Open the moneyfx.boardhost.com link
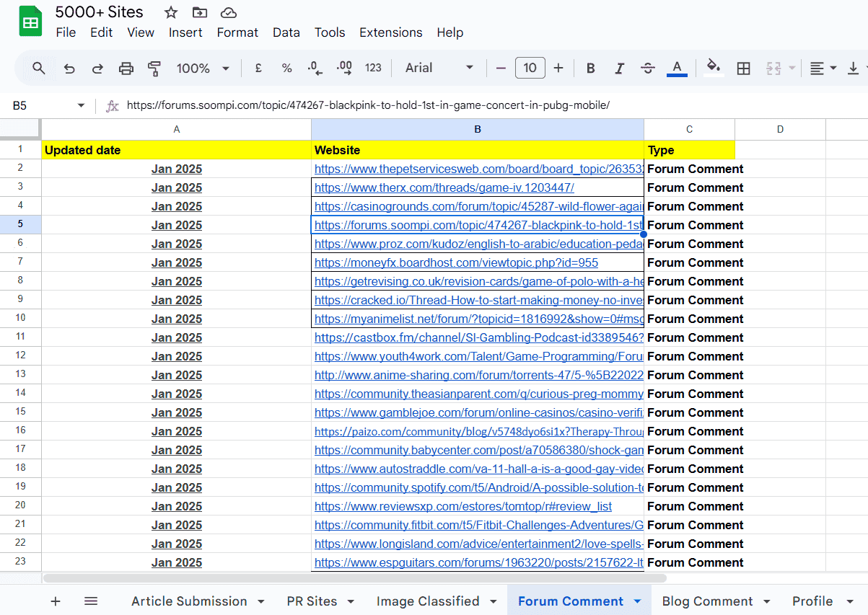868x615 pixels. tap(456, 263)
